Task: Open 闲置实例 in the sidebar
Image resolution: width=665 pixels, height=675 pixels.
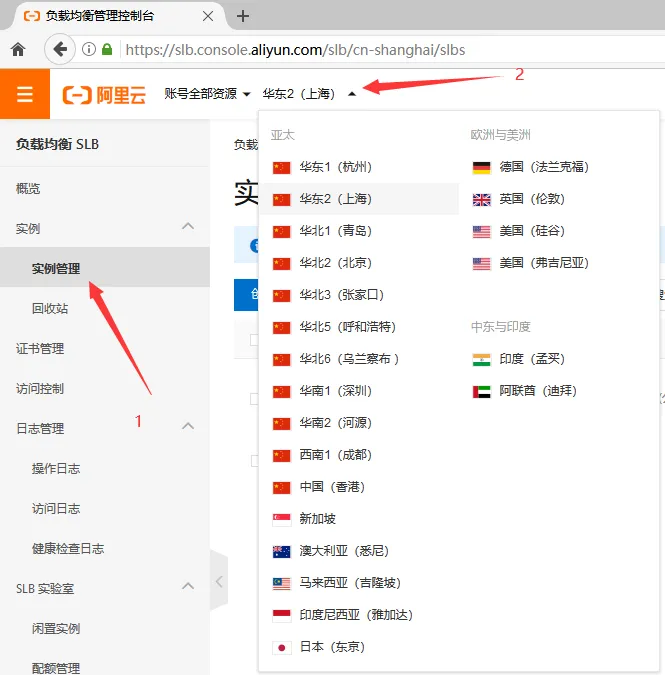Action: pyautogui.click(x=56, y=629)
